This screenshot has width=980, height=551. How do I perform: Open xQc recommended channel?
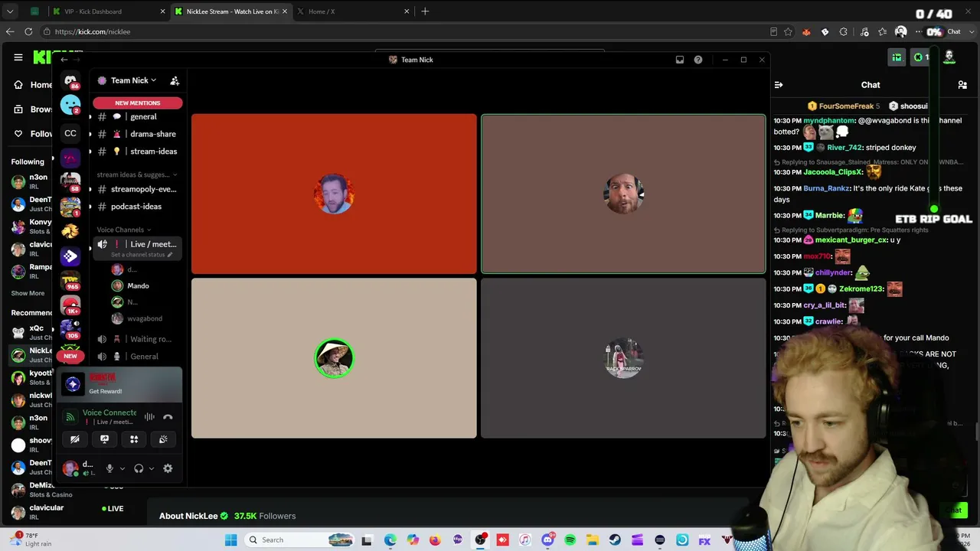[32, 332]
